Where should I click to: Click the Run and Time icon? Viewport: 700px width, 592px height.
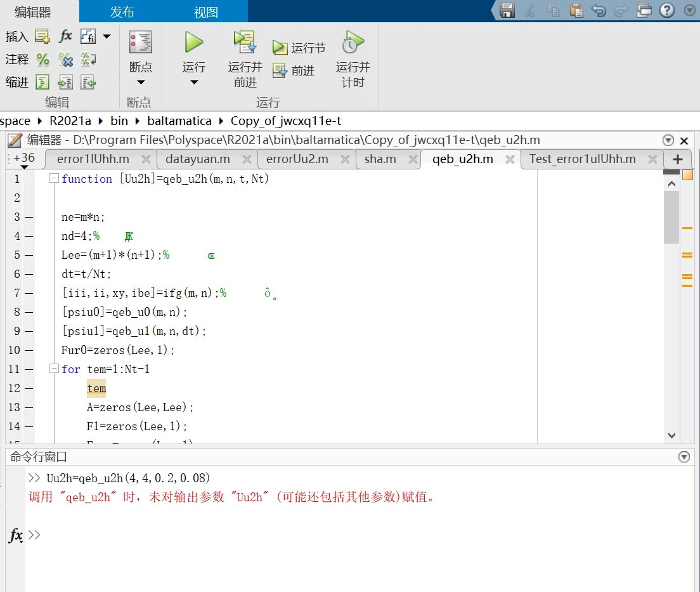point(353,43)
